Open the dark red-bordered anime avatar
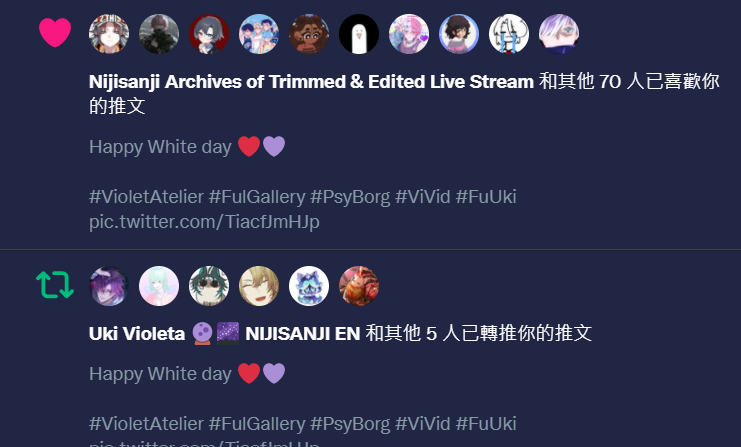This screenshot has height=447, width=741. coord(209,34)
